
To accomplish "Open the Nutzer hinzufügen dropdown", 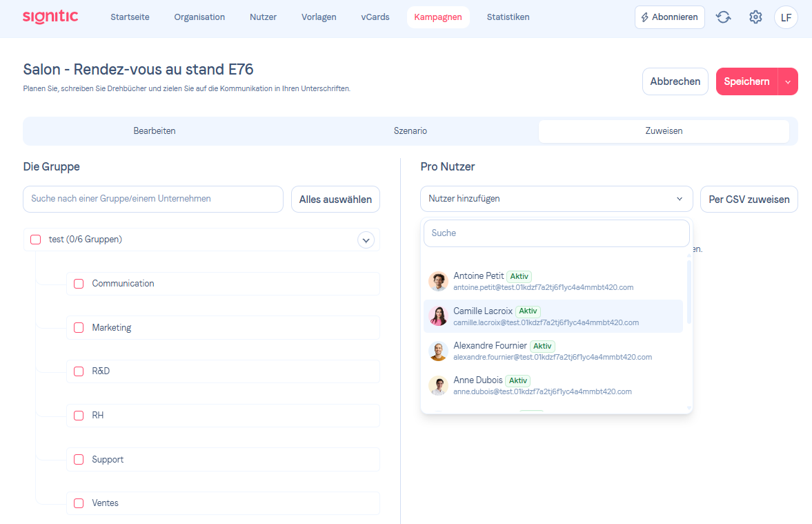I will 556,199.
